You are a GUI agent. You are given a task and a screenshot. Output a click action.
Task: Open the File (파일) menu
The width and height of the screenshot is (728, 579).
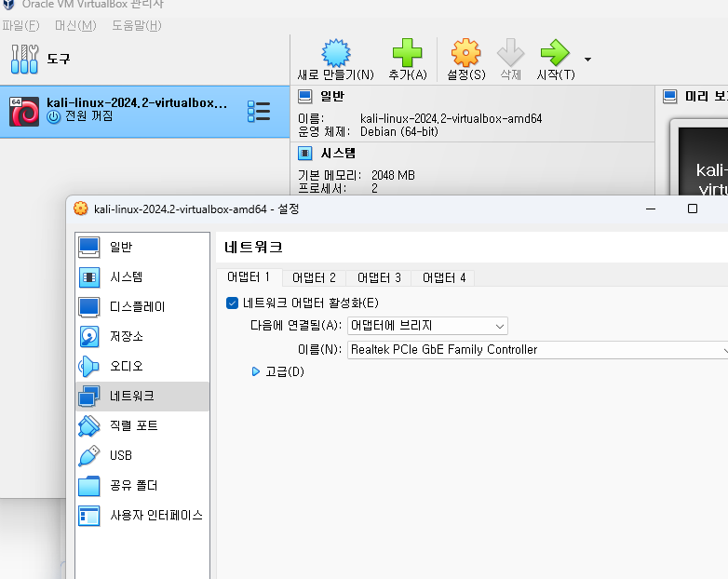(x=20, y=25)
